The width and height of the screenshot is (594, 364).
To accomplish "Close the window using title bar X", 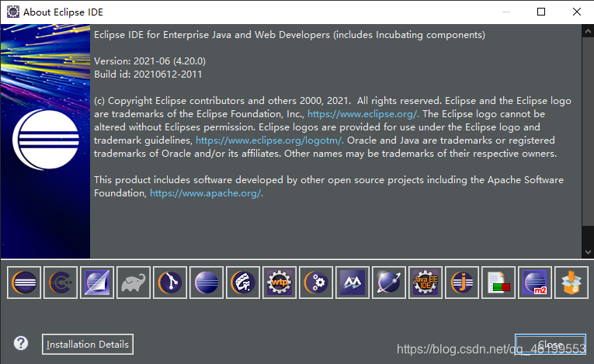I will [577, 12].
